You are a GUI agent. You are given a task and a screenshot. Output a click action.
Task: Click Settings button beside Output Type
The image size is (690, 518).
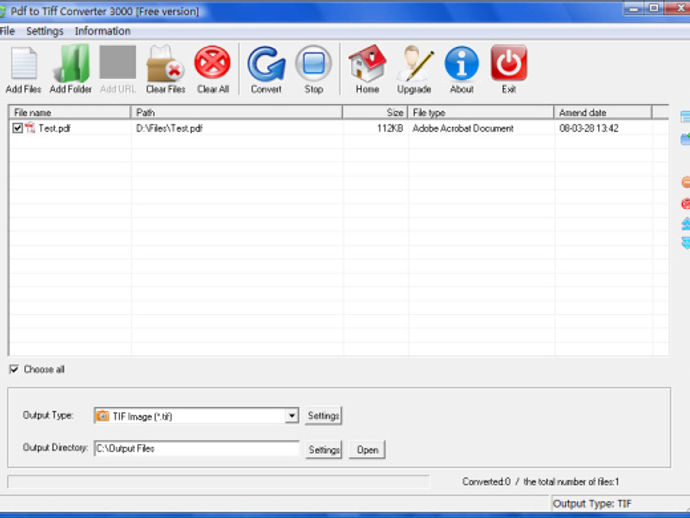(x=323, y=416)
